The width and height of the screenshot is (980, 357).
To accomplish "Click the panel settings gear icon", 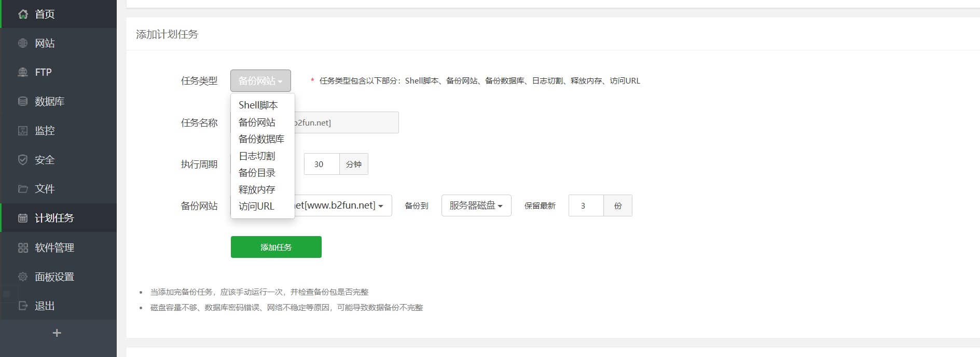I will click(23, 277).
